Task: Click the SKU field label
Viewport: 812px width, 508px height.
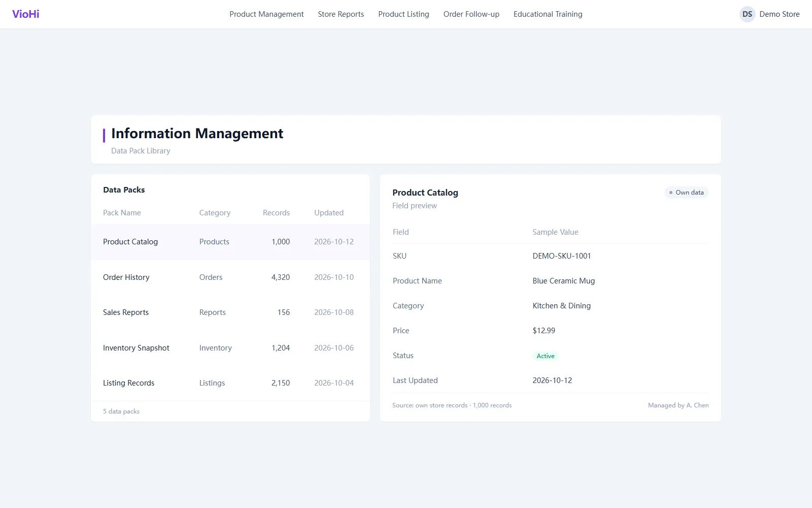Action: pos(399,256)
